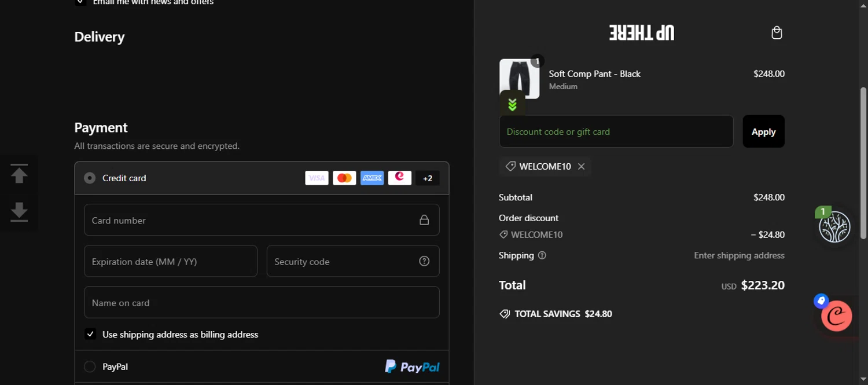Click the Order discount label

pyautogui.click(x=528, y=218)
